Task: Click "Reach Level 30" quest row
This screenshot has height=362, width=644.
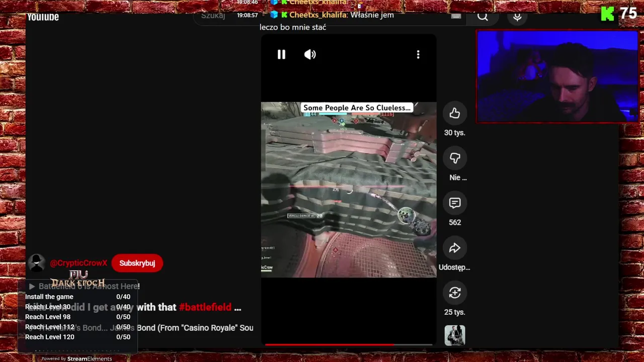Action: click(77, 307)
